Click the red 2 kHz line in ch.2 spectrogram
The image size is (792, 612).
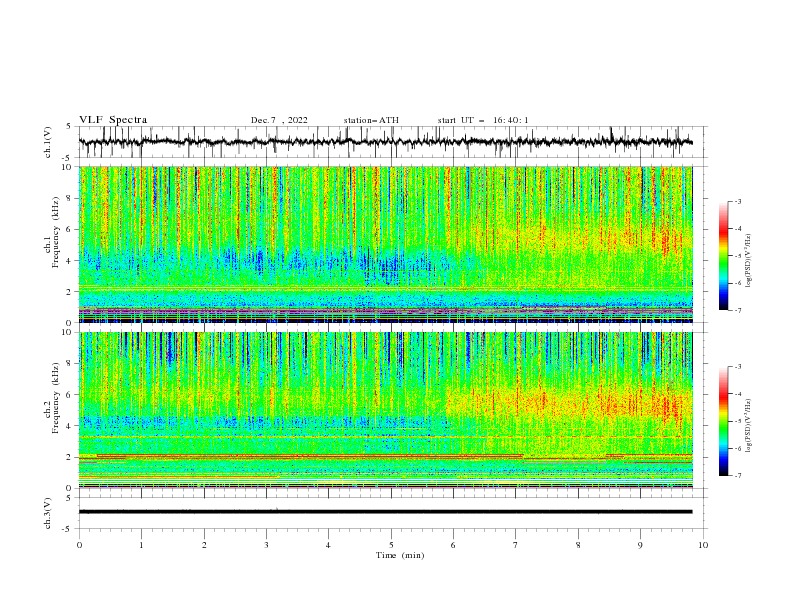[x=309, y=456]
